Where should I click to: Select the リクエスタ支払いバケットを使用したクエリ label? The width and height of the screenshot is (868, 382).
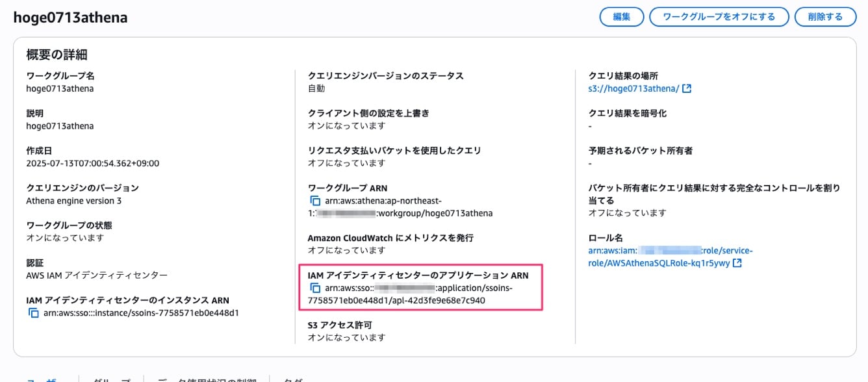click(x=394, y=151)
